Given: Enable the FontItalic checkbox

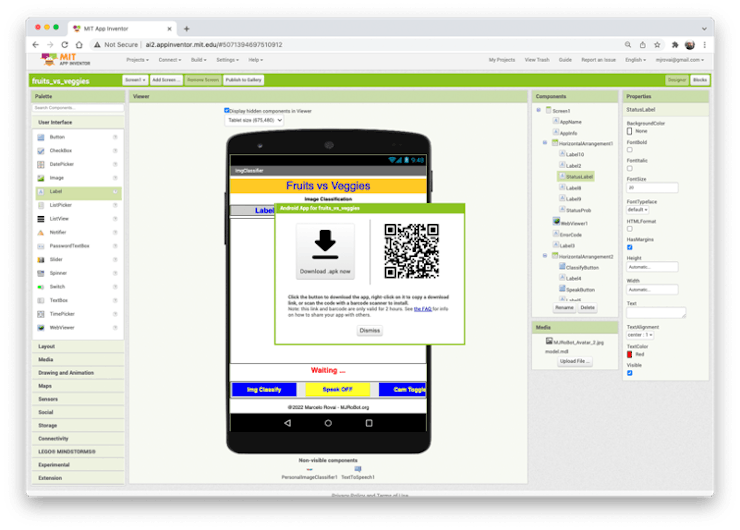Looking at the screenshot, I should pos(630,168).
